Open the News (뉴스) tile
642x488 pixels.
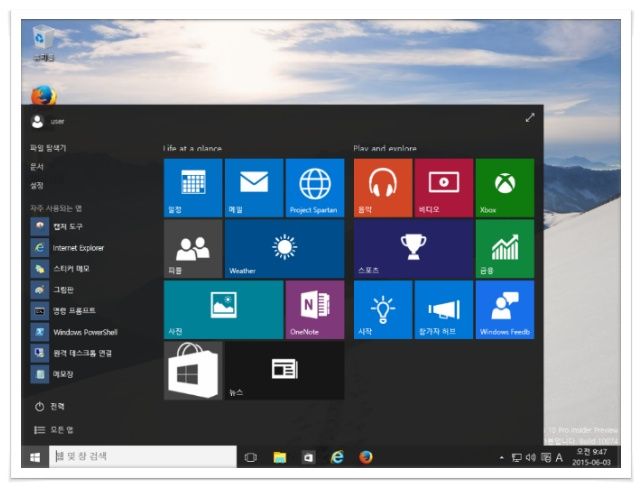pos(285,371)
